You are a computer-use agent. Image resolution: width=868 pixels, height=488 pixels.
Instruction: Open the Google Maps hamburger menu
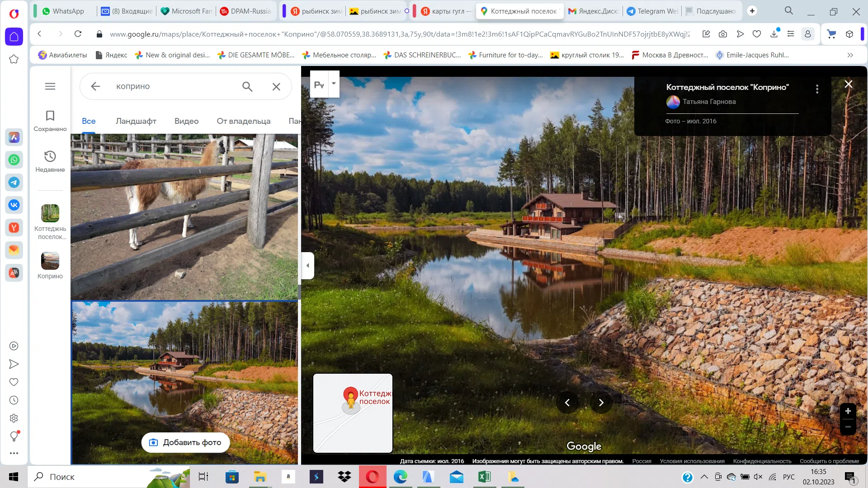(50, 86)
